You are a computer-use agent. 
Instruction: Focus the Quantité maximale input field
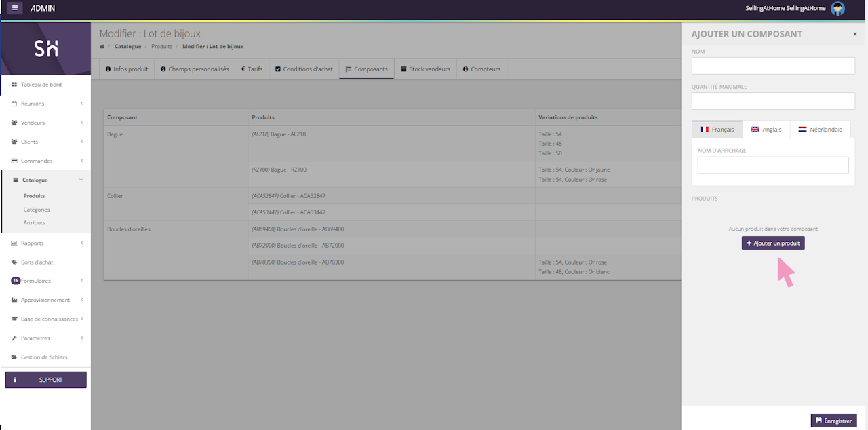(x=773, y=101)
